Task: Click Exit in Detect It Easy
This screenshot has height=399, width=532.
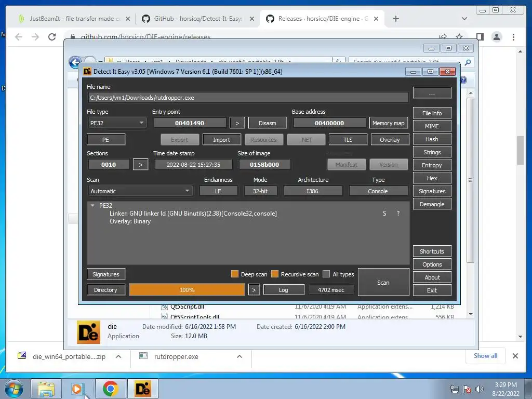Action: 432,290
